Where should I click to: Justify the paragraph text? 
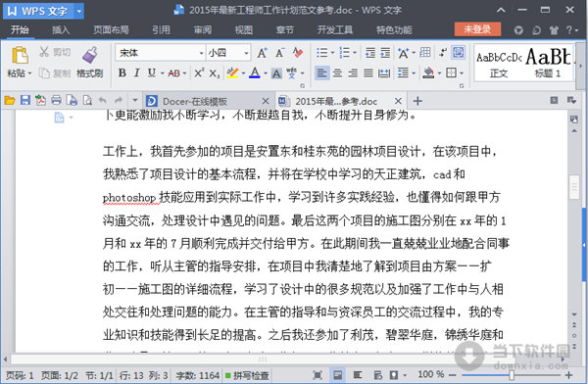(368, 72)
